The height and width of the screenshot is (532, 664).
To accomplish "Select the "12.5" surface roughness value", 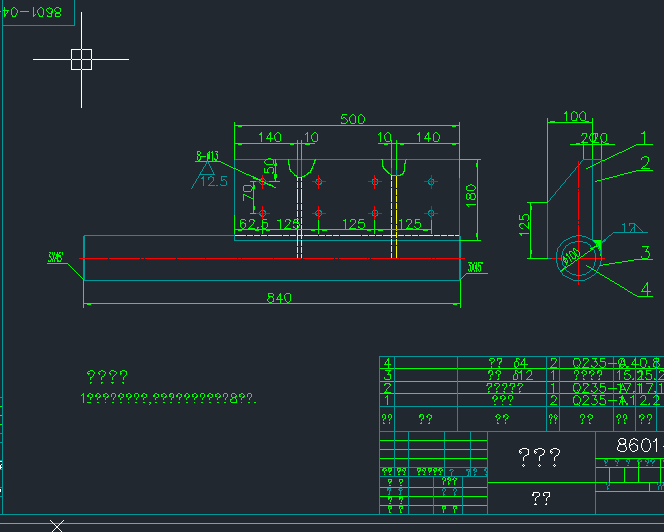I will [x=213, y=181].
